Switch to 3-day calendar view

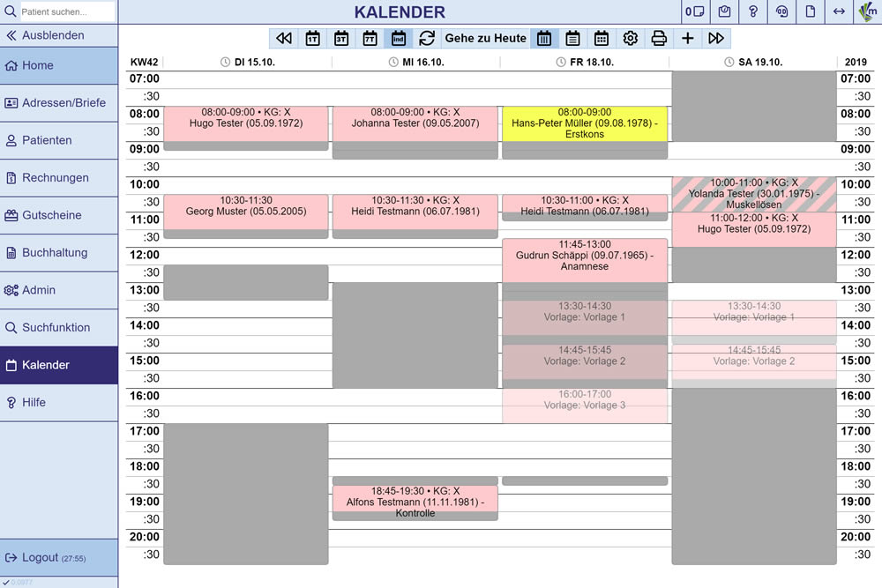coord(340,38)
